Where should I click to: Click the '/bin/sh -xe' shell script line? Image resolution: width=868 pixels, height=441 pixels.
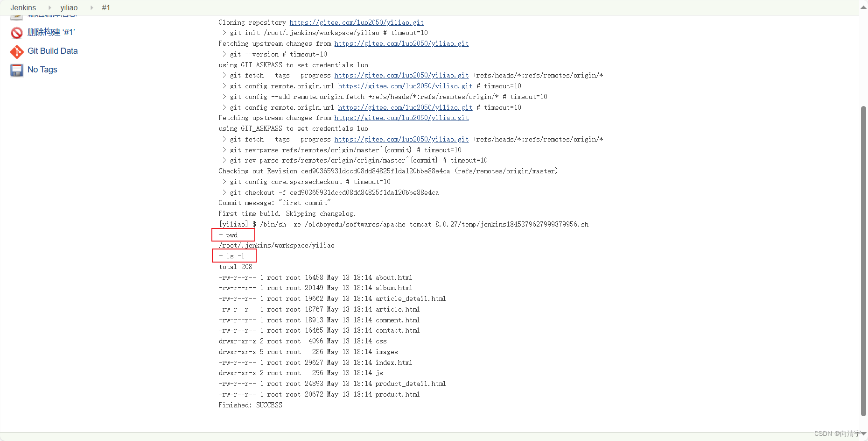[x=404, y=224]
